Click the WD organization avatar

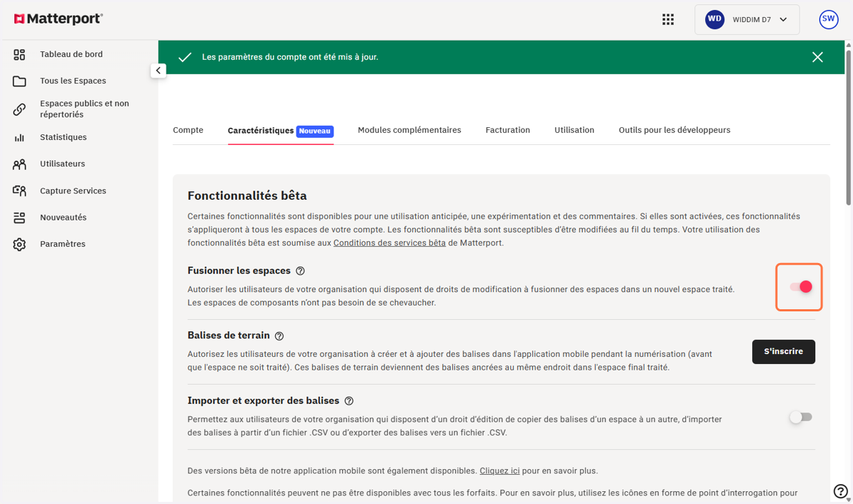(714, 20)
